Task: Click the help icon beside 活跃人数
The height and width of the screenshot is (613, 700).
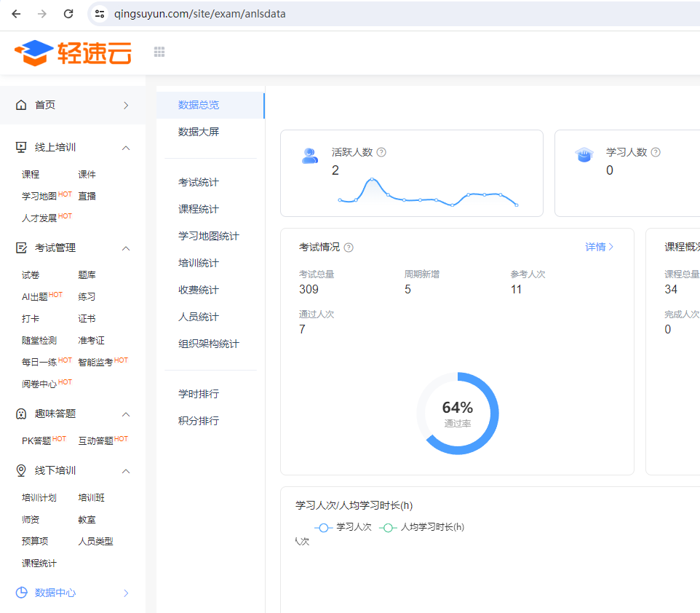Action: pos(381,152)
